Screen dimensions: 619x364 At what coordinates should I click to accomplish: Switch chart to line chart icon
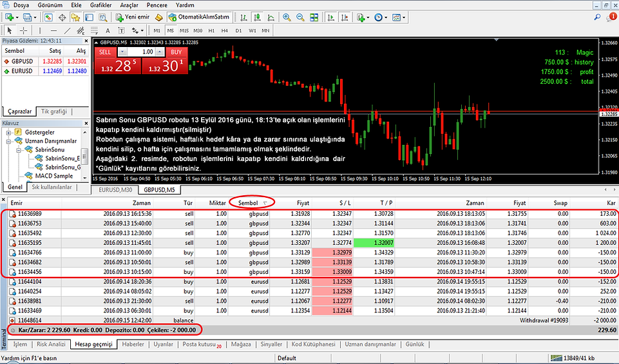[271, 17]
